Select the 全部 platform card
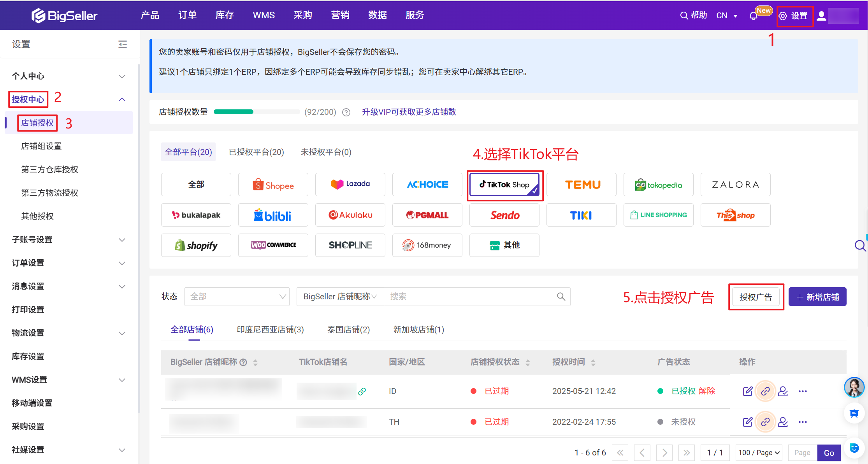This screenshot has height=464, width=868. tap(196, 185)
